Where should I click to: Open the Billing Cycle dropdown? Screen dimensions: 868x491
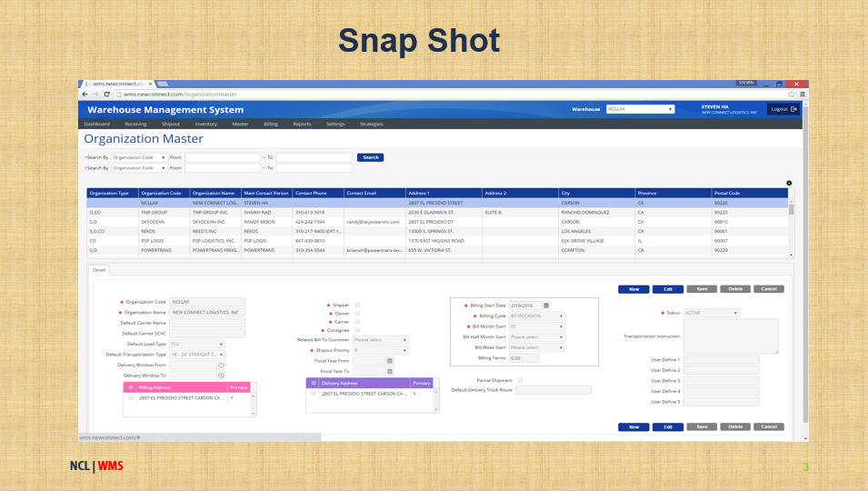[536, 316]
